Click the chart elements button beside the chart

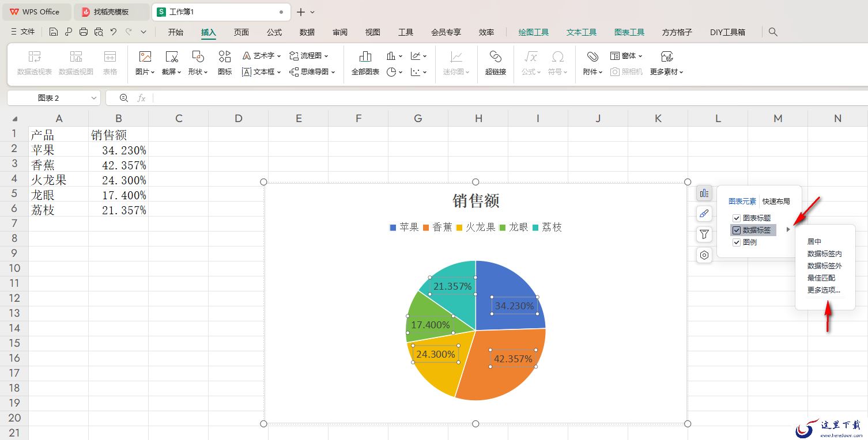(704, 193)
